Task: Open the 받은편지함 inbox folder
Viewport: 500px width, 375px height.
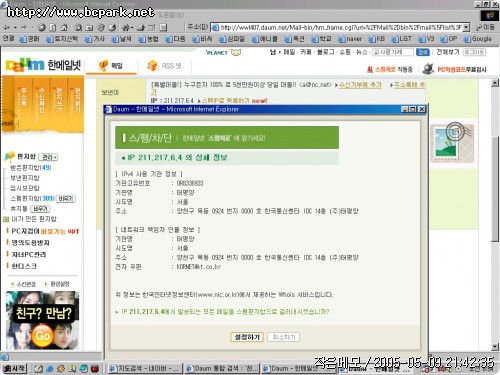Action: [x=30, y=167]
